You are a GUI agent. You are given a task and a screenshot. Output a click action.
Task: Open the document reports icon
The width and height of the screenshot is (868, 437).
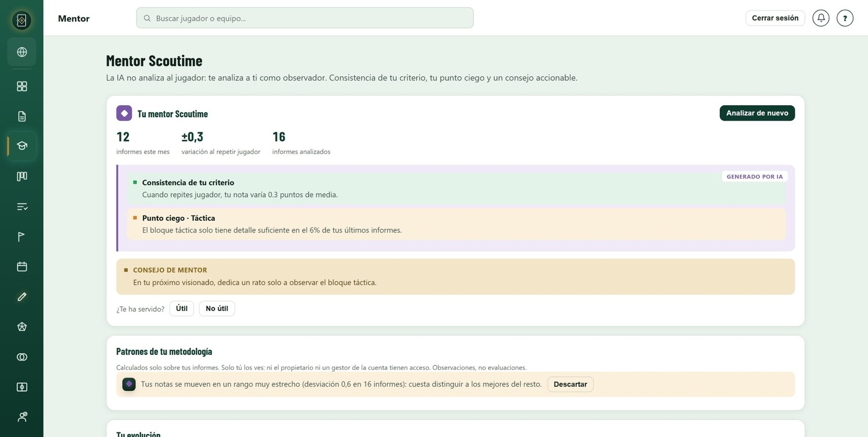click(22, 116)
